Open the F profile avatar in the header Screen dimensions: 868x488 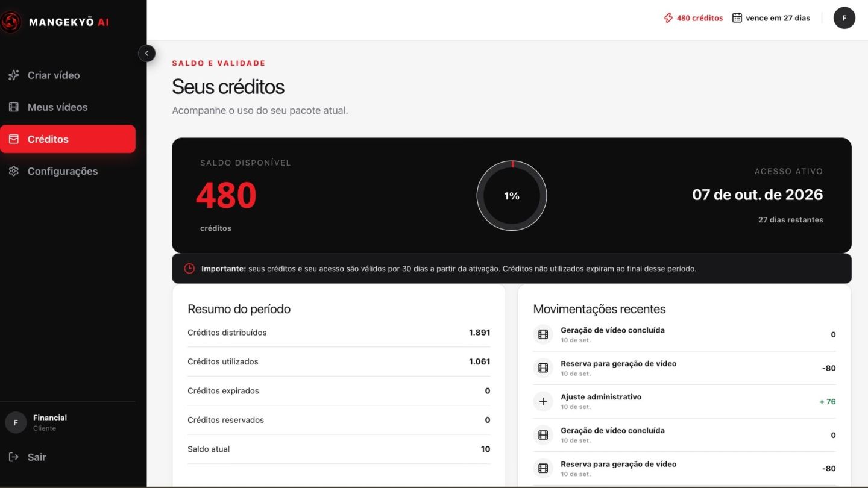pos(844,18)
